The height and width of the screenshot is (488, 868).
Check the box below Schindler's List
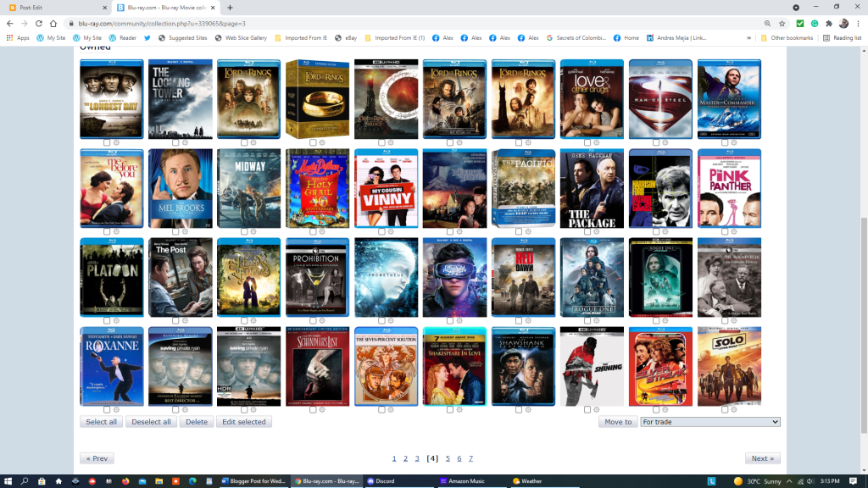(313, 409)
